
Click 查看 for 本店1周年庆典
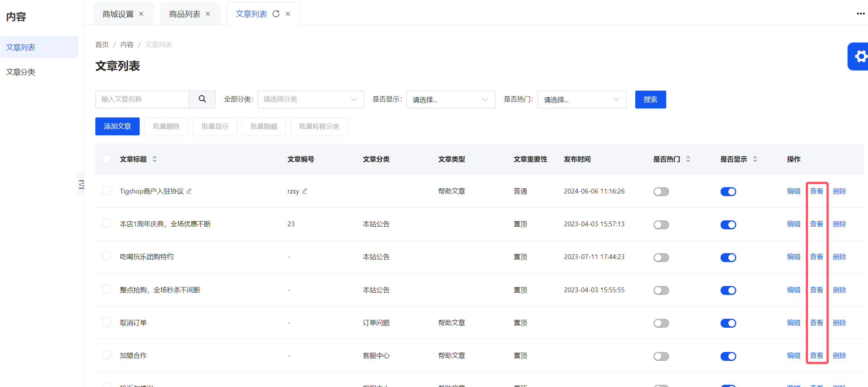pos(817,224)
